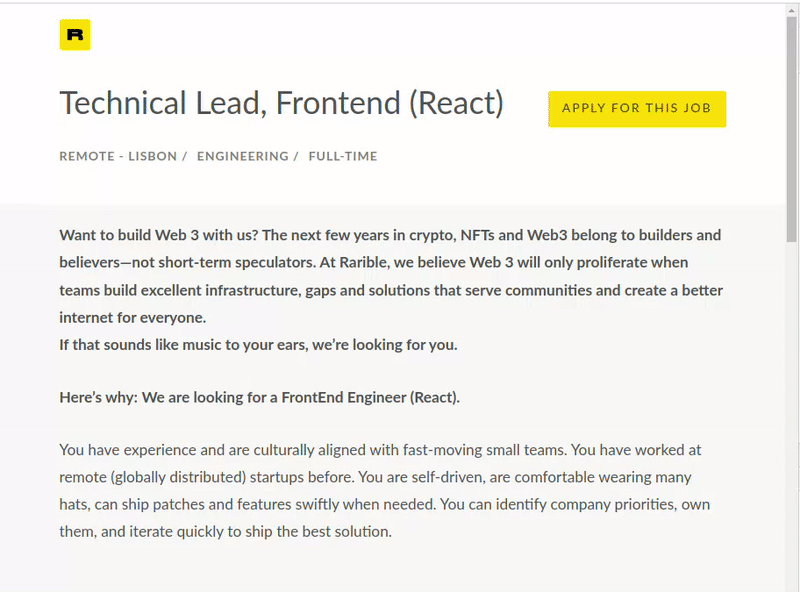
Task: Click the empty scrollbar track below the thumb
Action: [792, 408]
